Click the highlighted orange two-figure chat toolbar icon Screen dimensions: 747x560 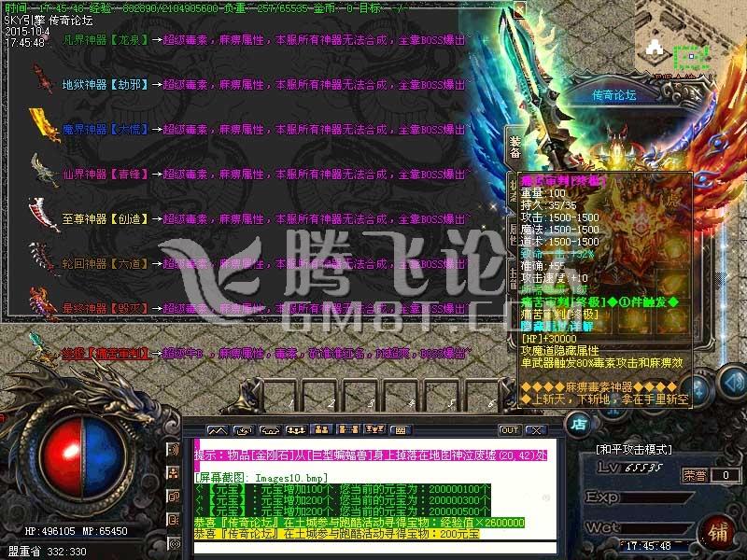point(321,429)
